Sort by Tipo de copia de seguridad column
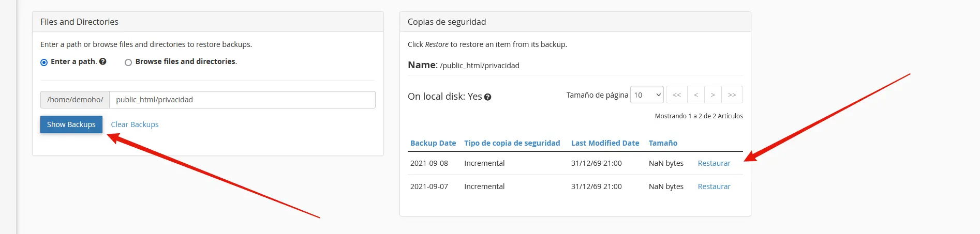This screenshot has width=980, height=234. click(x=512, y=143)
